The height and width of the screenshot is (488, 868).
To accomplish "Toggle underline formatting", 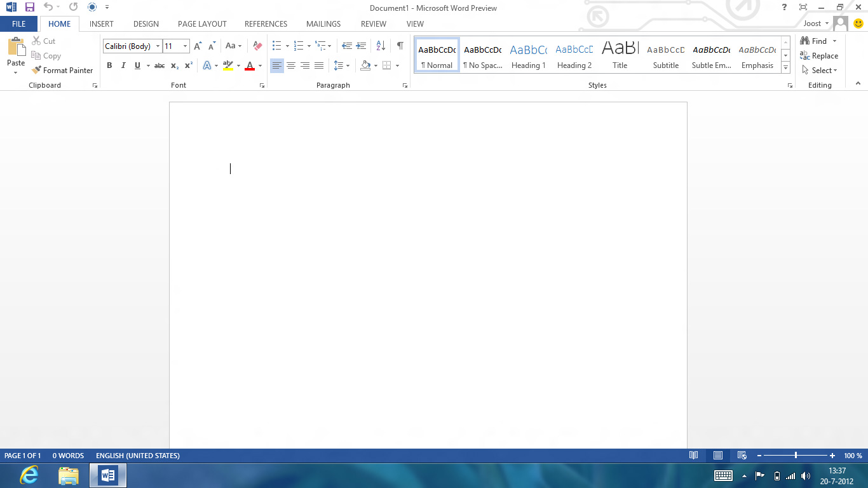I will 137,65.
